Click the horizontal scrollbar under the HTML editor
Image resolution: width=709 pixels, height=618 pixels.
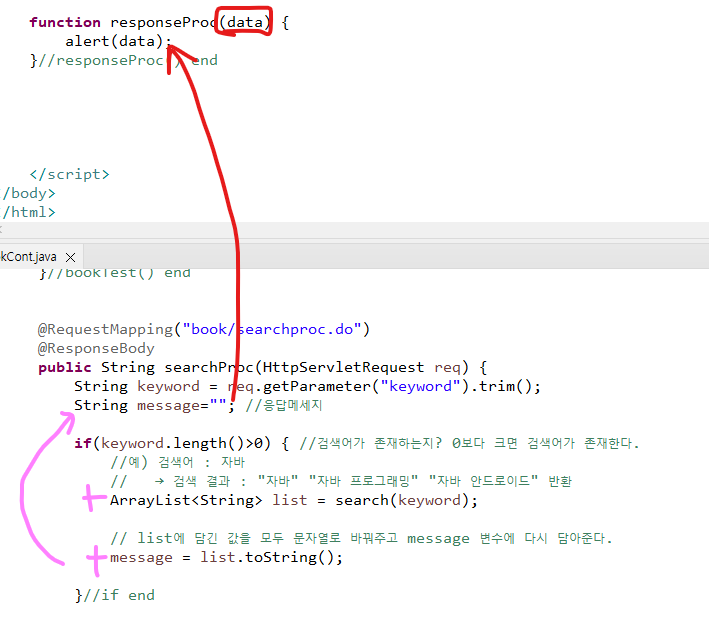tap(354, 230)
